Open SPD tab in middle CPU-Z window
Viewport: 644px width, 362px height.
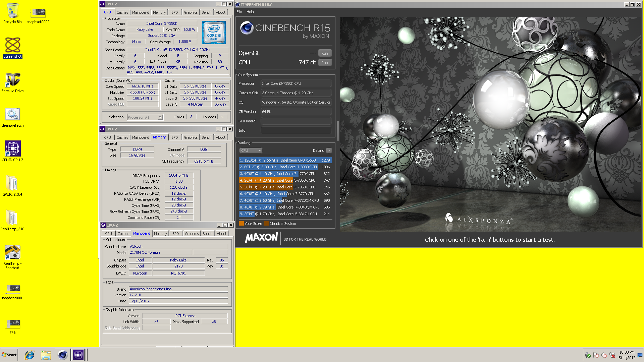175,137
